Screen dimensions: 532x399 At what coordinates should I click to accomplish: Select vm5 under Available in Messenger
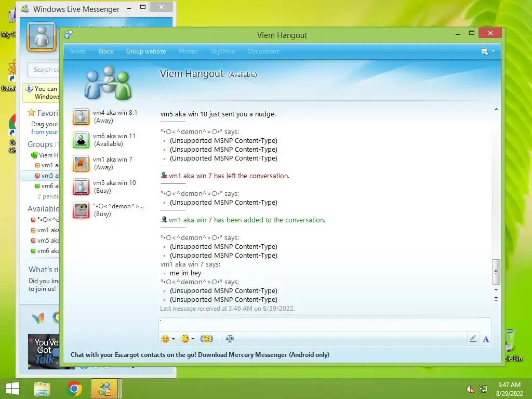pos(45,241)
